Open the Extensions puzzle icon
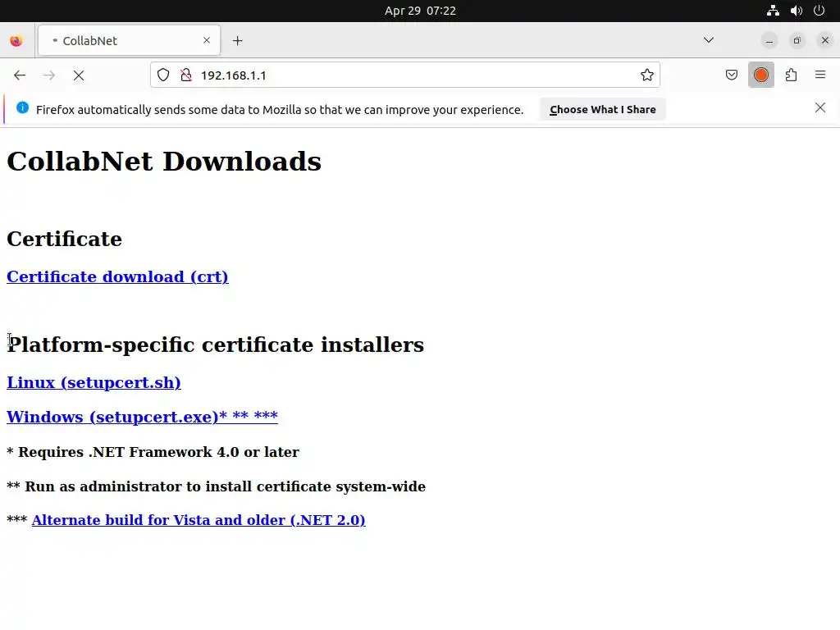This screenshot has width=840, height=630. pyautogui.click(x=792, y=75)
